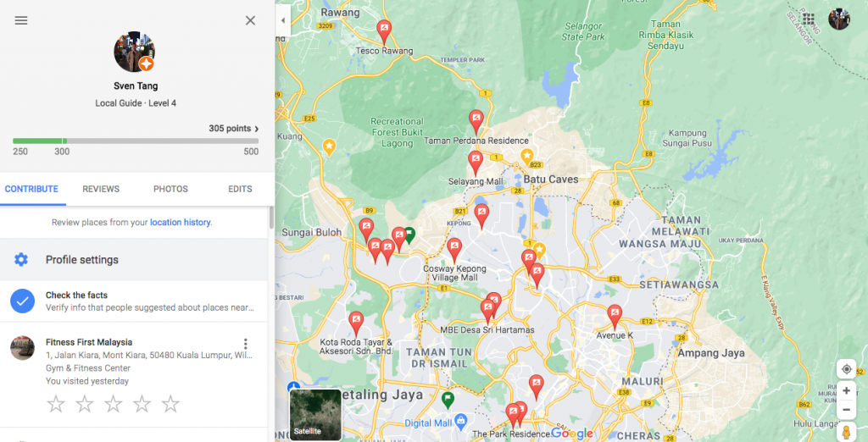
Task: Switch to the Reviews tab
Action: pos(101,189)
